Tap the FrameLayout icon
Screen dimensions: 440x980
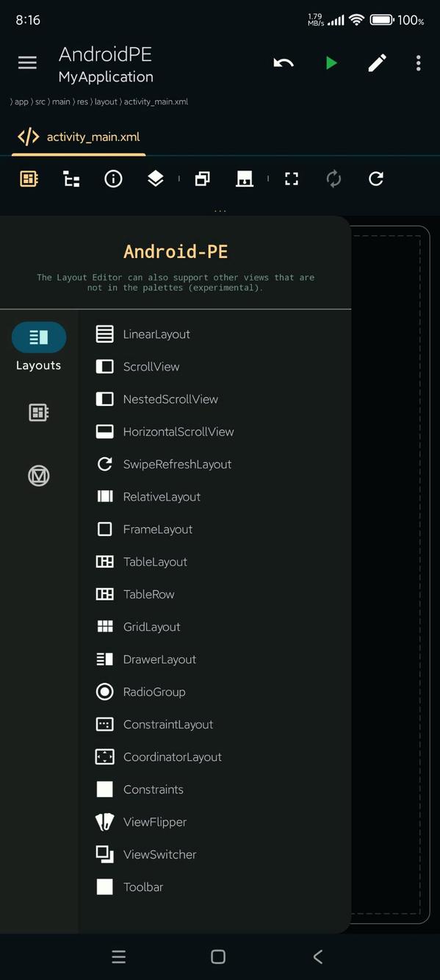pyautogui.click(x=105, y=529)
